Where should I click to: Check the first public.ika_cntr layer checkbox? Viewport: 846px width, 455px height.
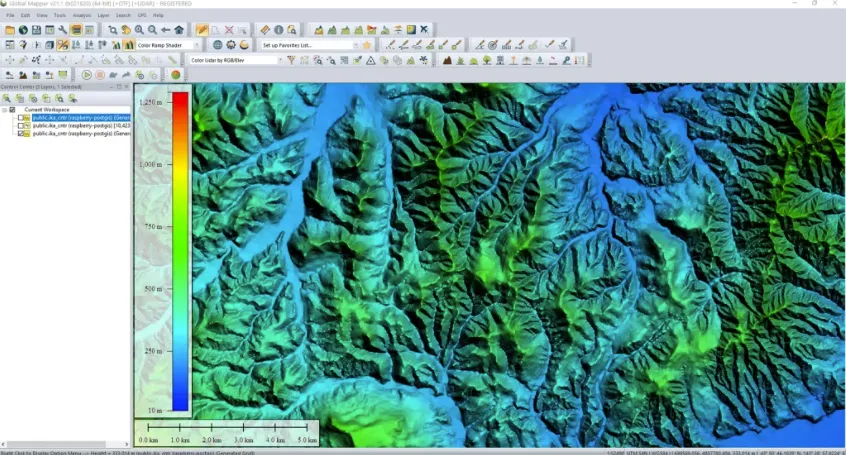(23, 118)
